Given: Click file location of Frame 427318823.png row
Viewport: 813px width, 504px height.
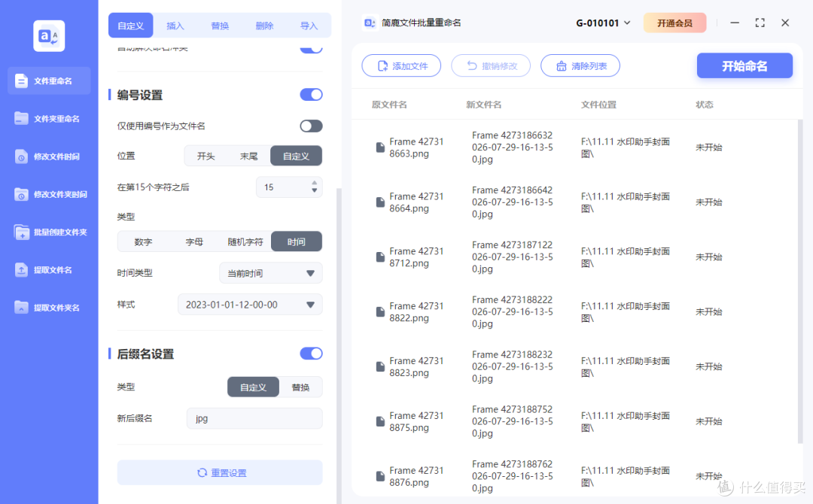Looking at the screenshot, I should tap(626, 367).
